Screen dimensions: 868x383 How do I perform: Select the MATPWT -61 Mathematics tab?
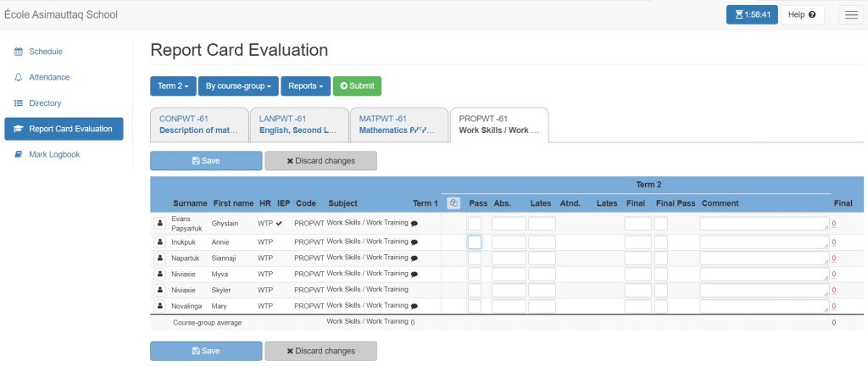click(x=398, y=125)
